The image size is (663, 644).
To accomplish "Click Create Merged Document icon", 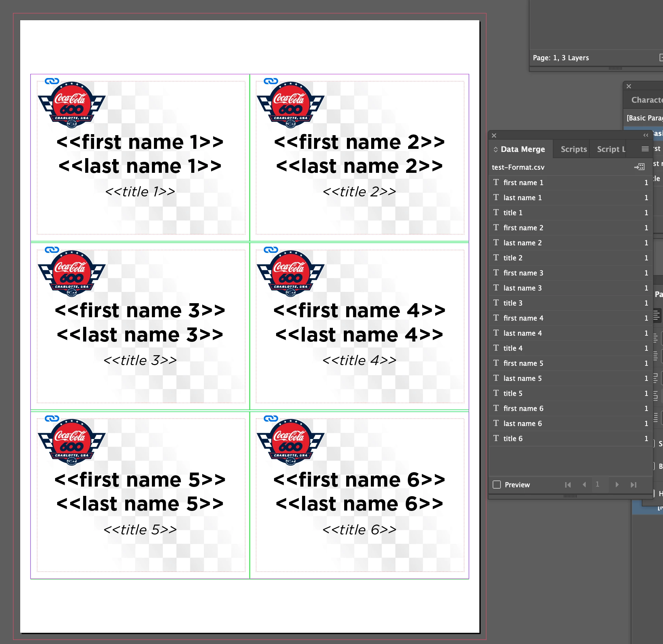I will click(x=639, y=167).
